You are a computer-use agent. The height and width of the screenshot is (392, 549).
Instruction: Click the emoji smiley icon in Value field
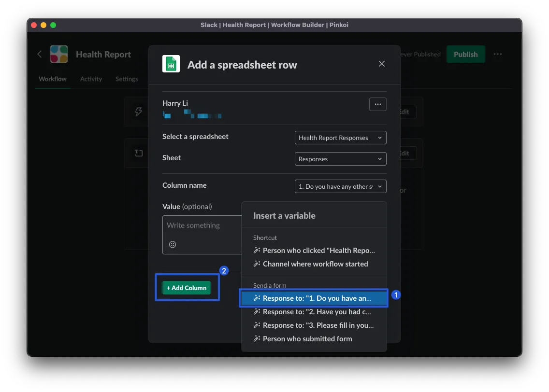point(173,244)
